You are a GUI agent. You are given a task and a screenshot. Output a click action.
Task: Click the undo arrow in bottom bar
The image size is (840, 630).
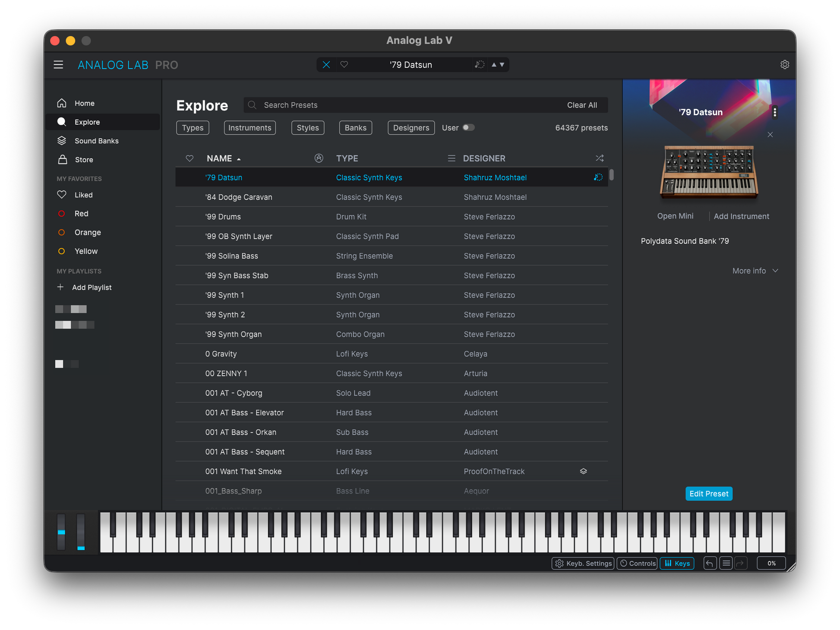pos(710,563)
